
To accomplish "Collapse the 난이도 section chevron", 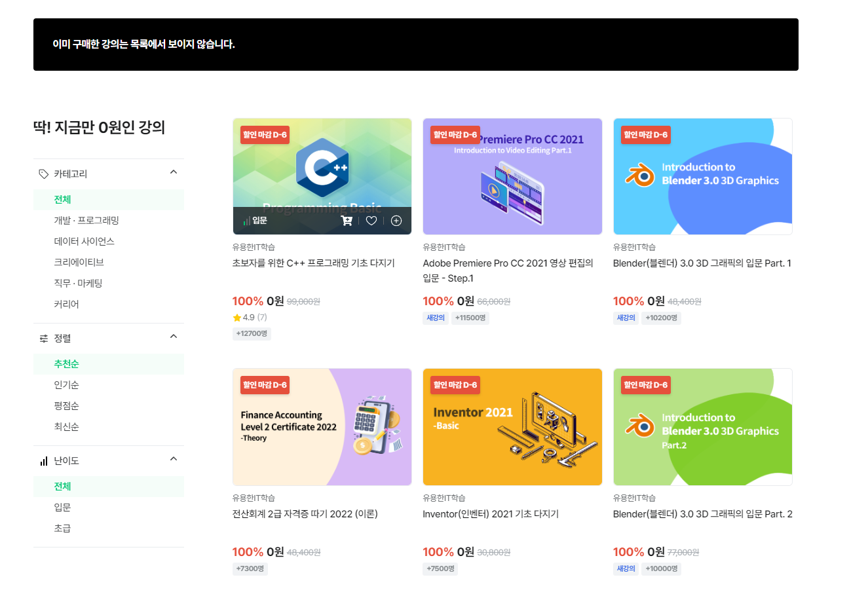I will (x=174, y=459).
